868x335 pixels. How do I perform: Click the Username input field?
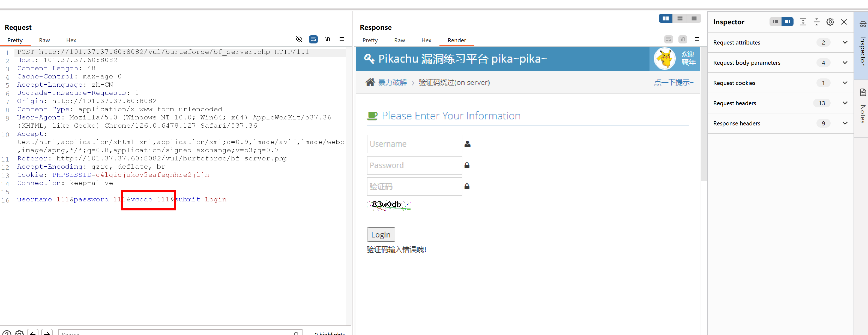pyautogui.click(x=414, y=144)
